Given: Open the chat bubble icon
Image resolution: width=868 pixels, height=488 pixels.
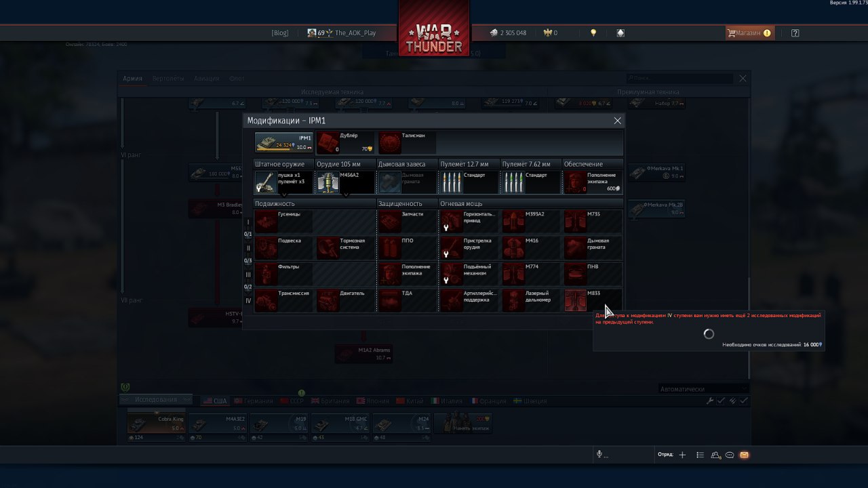Looking at the screenshot, I should click(730, 455).
